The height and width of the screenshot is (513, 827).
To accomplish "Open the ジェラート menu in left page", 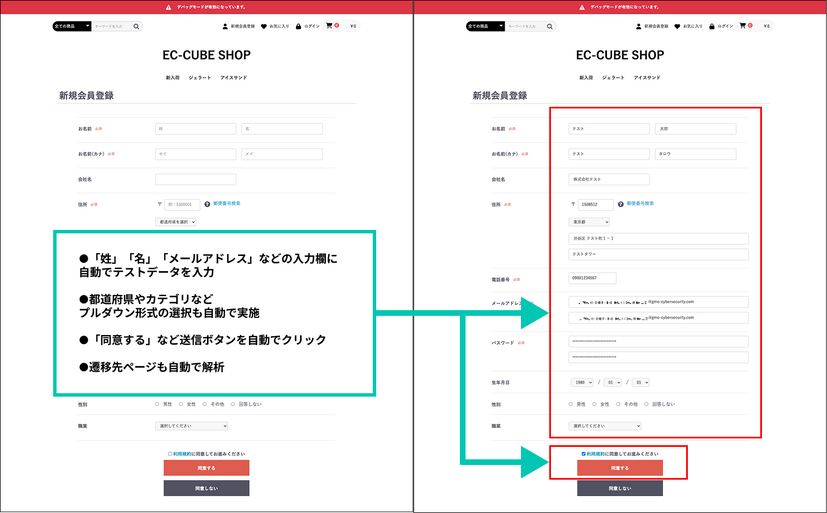I will click(199, 77).
